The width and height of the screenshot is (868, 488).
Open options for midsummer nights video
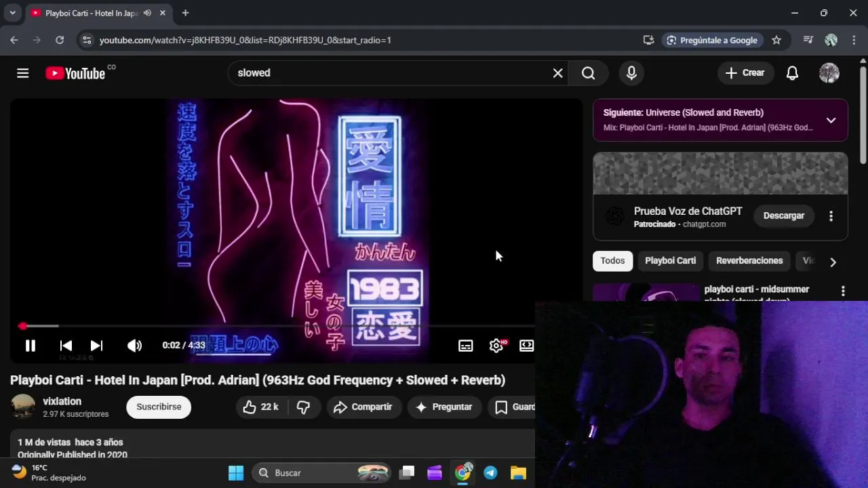843,291
